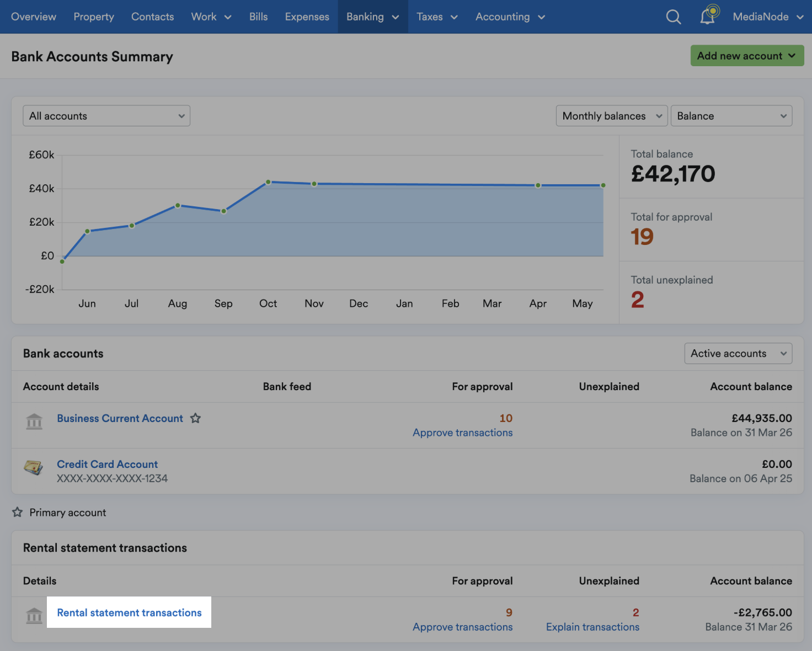812x651 pixels.
Task: Open the Monthly balances dropdown
Action: [612, 116]
